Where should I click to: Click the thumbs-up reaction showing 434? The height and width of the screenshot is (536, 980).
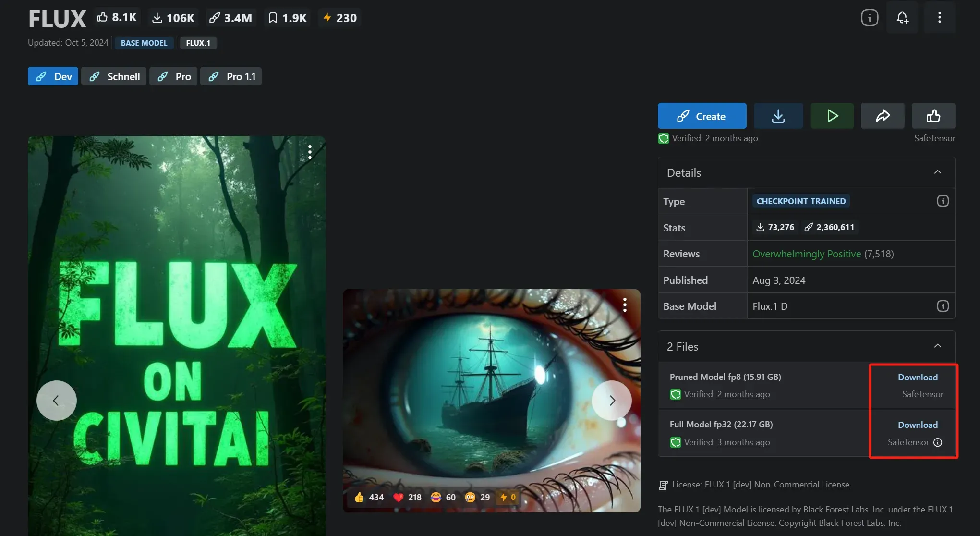coord(369,497)
